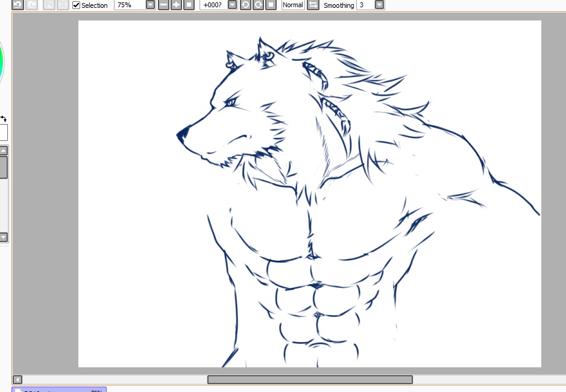Click the invert selection icon
Viewport: 566px width, 392px height.
(x=62, y=5)
